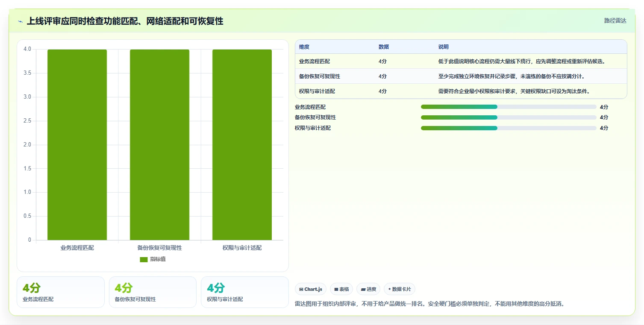Toggle the 指标值 legend swatch under the chart
644x325 pixels.
pyautogui.click(x=144, y=259)
